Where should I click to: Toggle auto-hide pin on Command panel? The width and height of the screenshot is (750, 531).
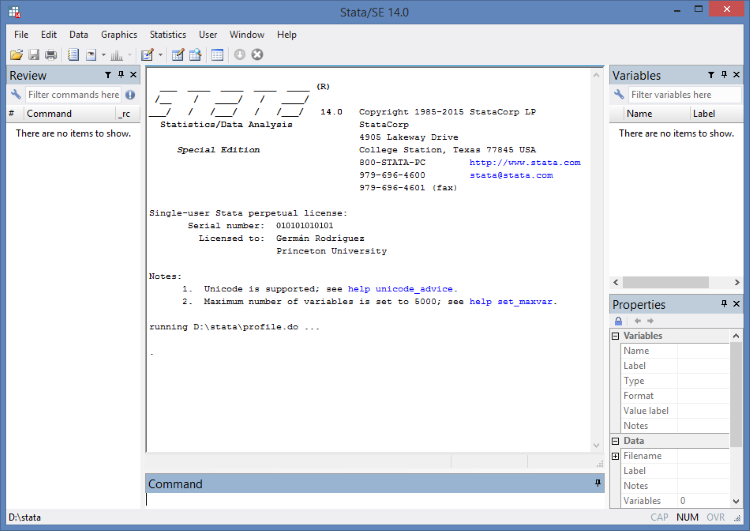click(x=597, y=483)
